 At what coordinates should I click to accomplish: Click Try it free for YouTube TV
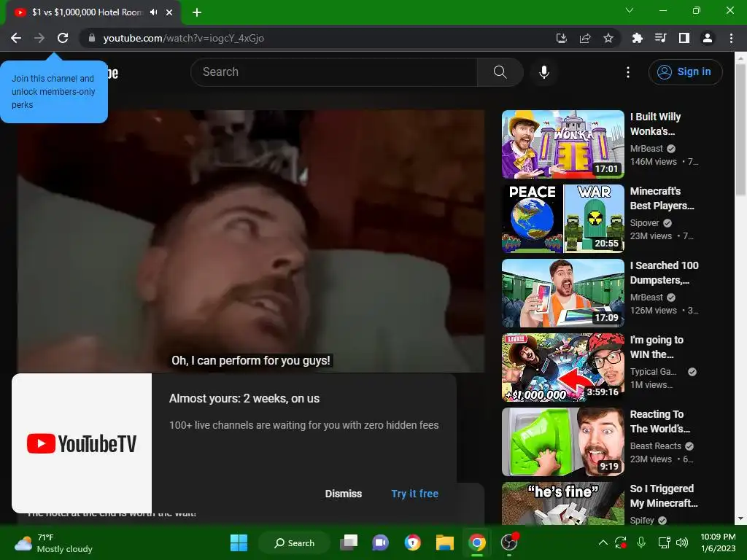[x=415, y=494]
